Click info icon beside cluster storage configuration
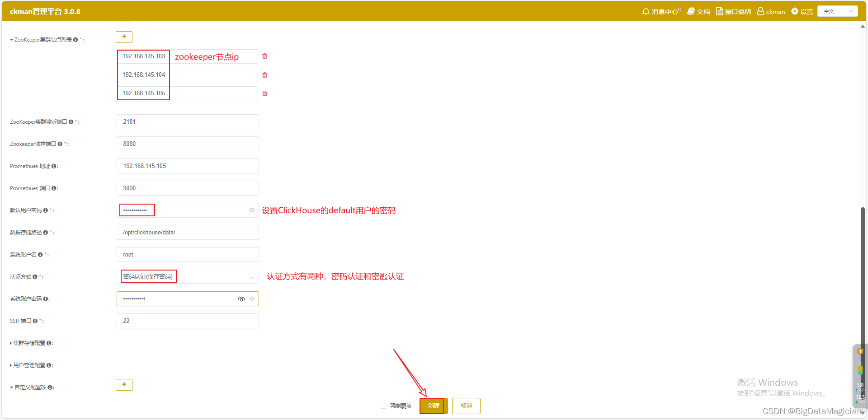The width and height of the screenshot is (868, 420). pos(49,343)
